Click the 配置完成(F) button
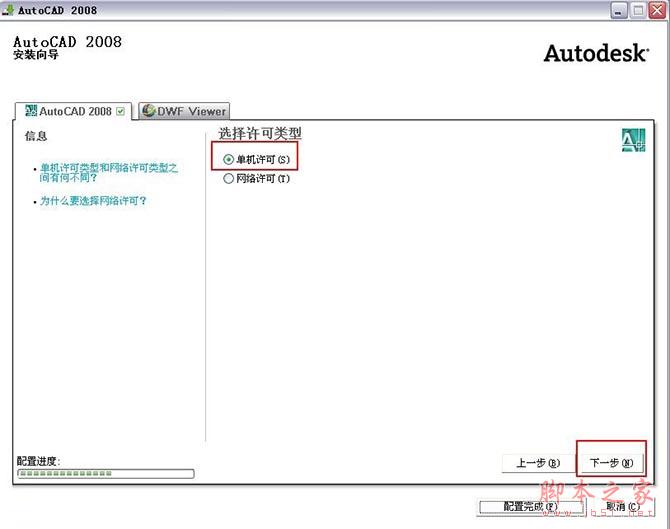Viewport: 670px width, 529px height. point(531,507)
